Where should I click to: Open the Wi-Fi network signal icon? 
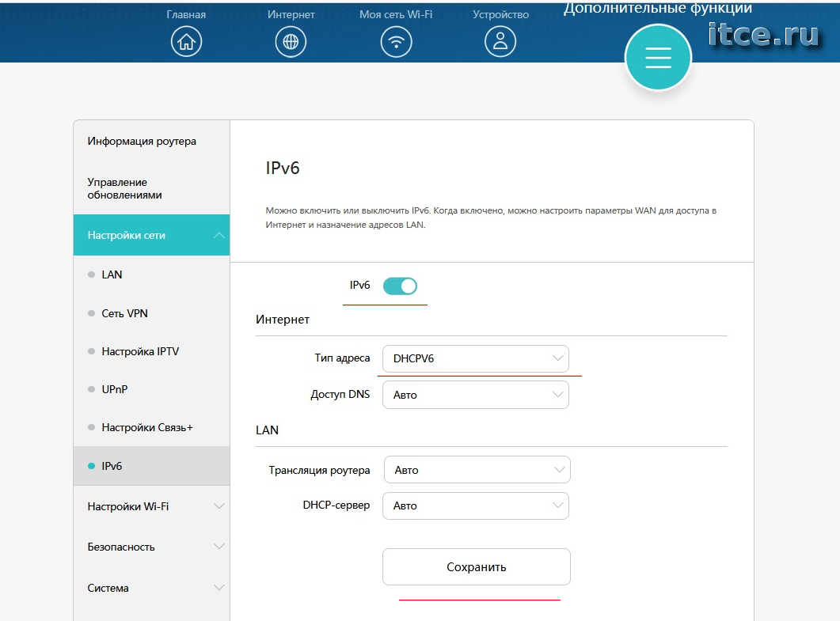click(396, 41)
